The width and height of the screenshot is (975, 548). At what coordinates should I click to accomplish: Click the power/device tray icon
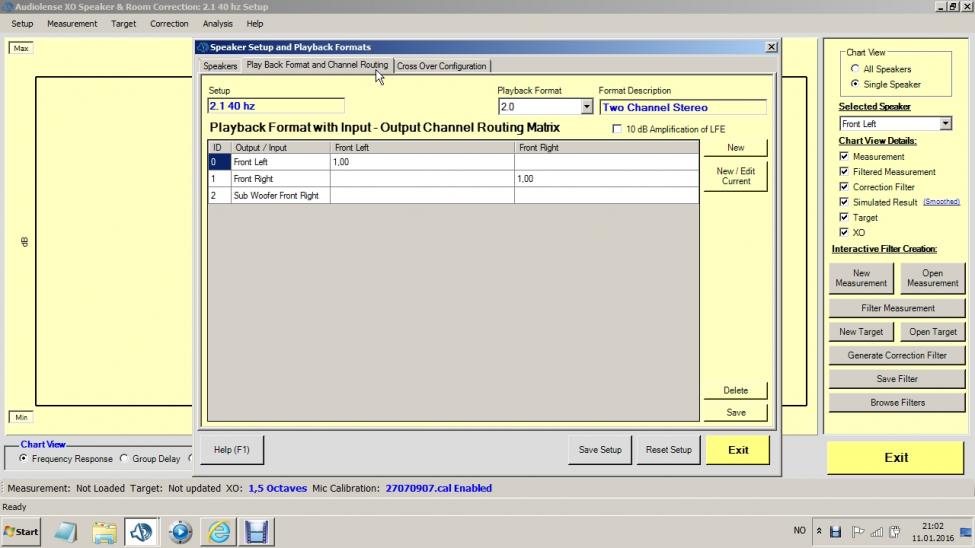coord(895,531)
